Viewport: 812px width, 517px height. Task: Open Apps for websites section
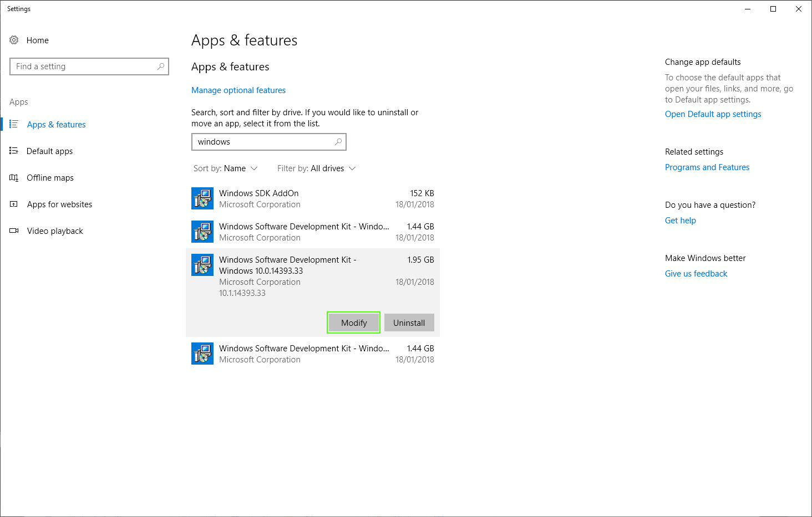pyautogui.click(x=59, y=204)
